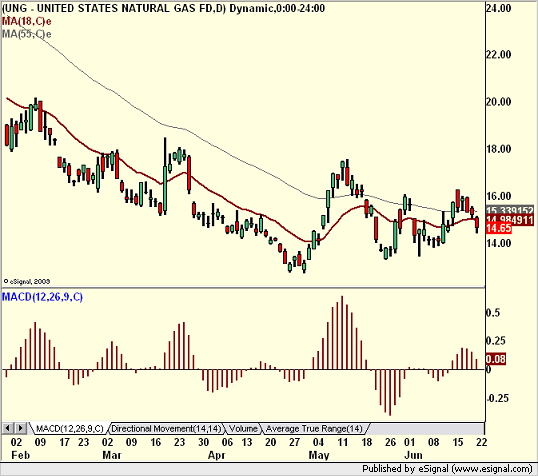Click the eSignal copyright text

click(27, 281)
